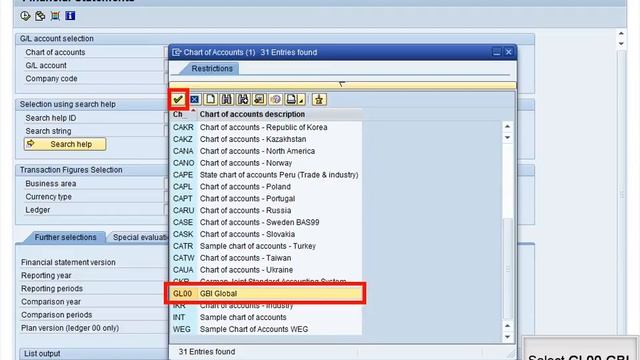Viewport: 640px width, 360px height.
Task: Click the star Add to Favorites icon
Action: 319,99
